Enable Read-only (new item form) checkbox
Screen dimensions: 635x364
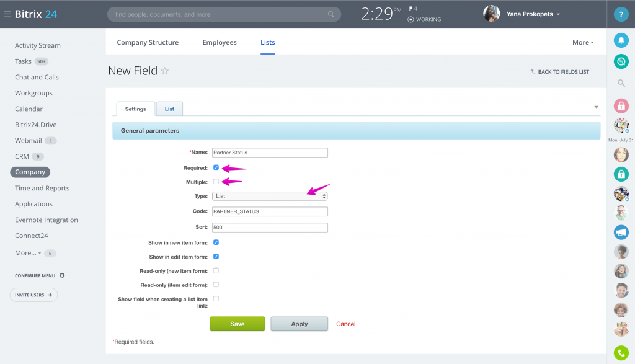pyautogui.click(x=216, y=270)
